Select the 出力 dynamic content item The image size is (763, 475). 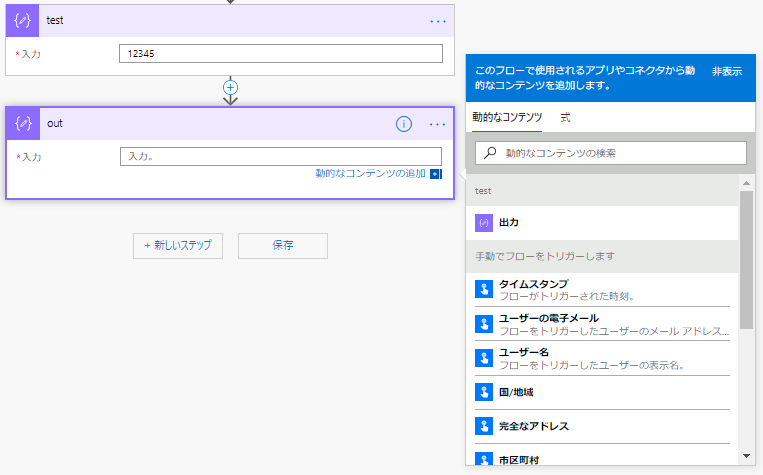[x=602, y=223]
